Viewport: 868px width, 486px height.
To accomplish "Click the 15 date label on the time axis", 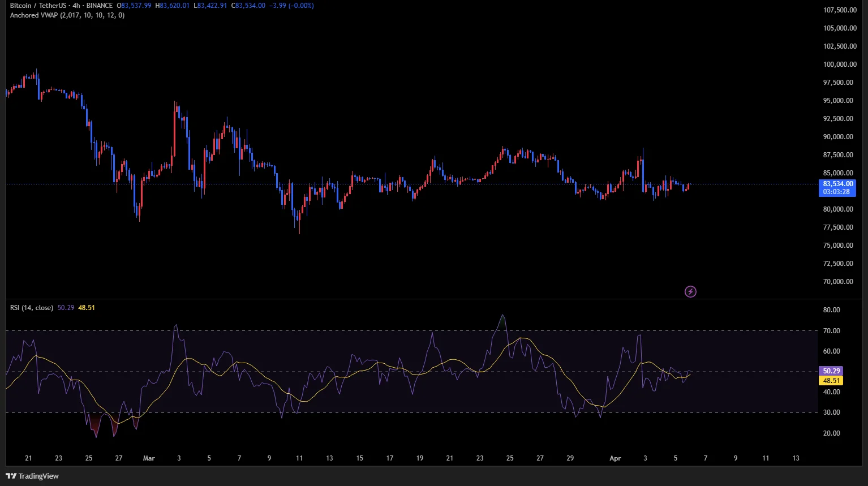I will click(x=359, y=458).
